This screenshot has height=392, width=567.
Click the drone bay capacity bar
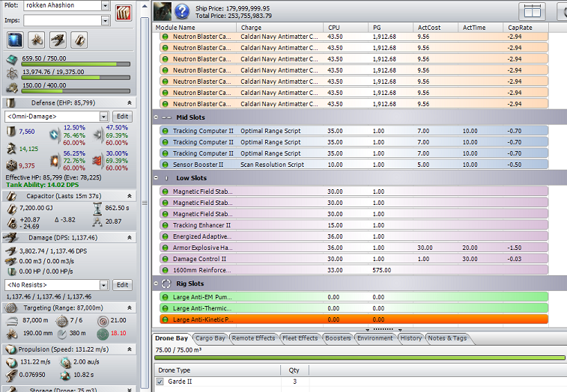tap(360, 358)
